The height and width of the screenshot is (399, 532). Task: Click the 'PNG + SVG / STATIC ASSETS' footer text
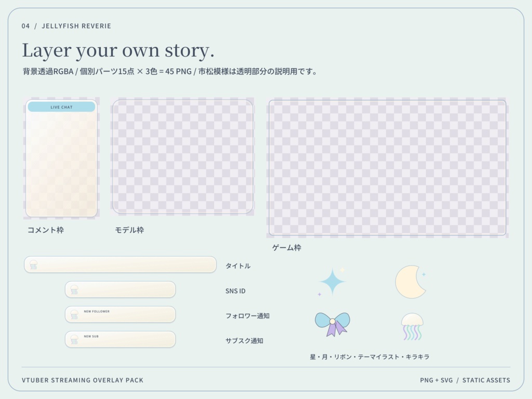coord(465,380)
